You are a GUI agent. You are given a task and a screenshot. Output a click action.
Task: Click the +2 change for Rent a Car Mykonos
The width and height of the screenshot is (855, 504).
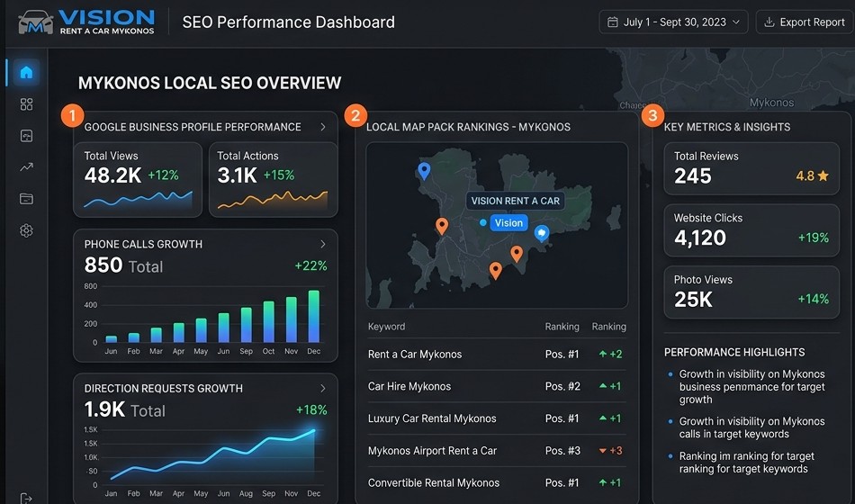611,354
